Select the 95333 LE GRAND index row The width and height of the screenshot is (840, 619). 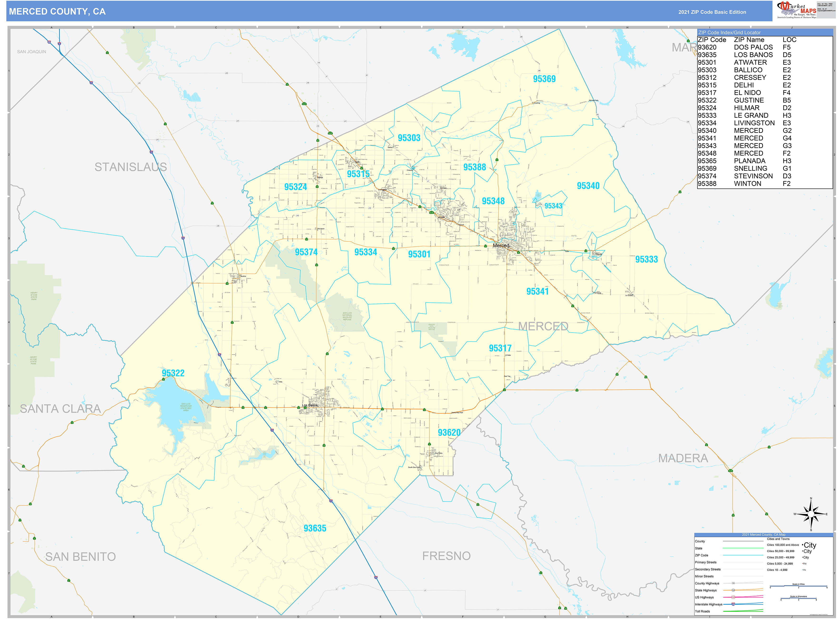click(745, 115)
